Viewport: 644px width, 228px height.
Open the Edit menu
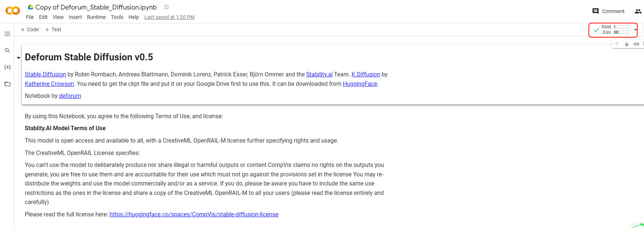coord(43,17)
